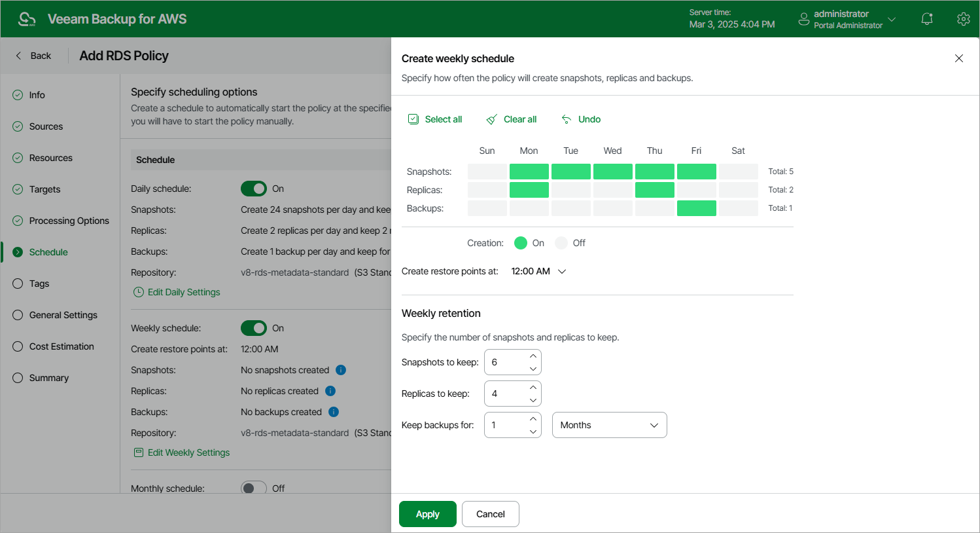
Task: Click the Clear all broom icon
Action: coord(492,119)
